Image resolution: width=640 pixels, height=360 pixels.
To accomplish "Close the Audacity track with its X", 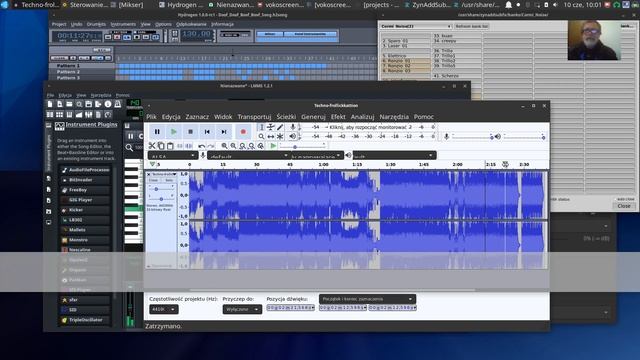I will 149,174.
